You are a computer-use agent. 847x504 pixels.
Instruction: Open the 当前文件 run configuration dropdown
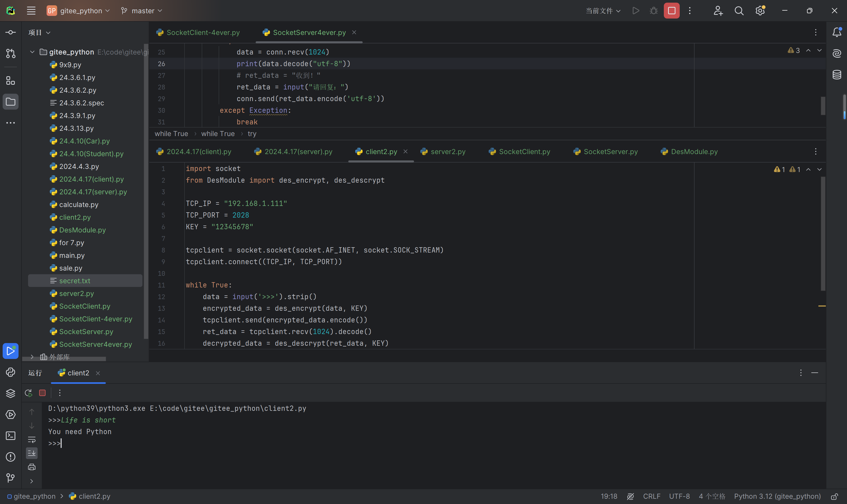pyautogui.click(x=603, y=11)
